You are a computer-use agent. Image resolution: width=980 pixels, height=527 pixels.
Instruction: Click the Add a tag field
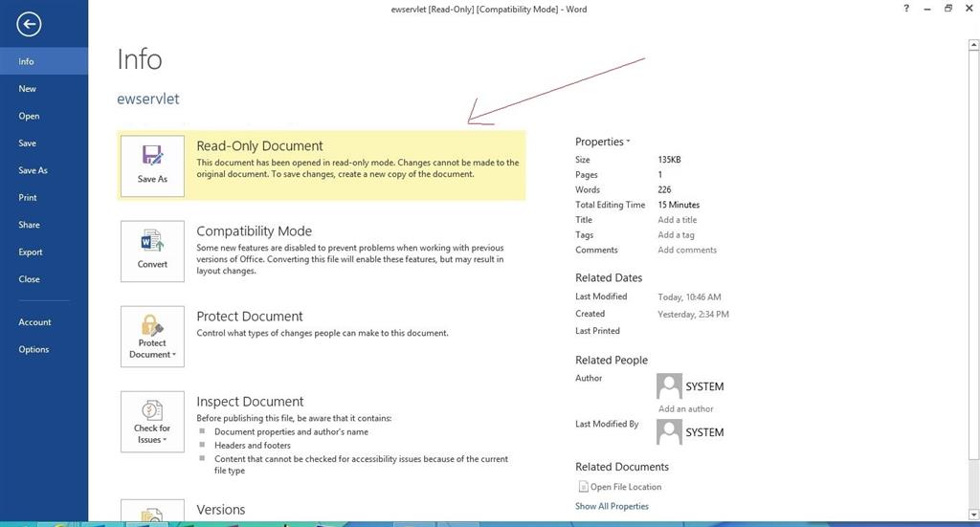point(676,234)
